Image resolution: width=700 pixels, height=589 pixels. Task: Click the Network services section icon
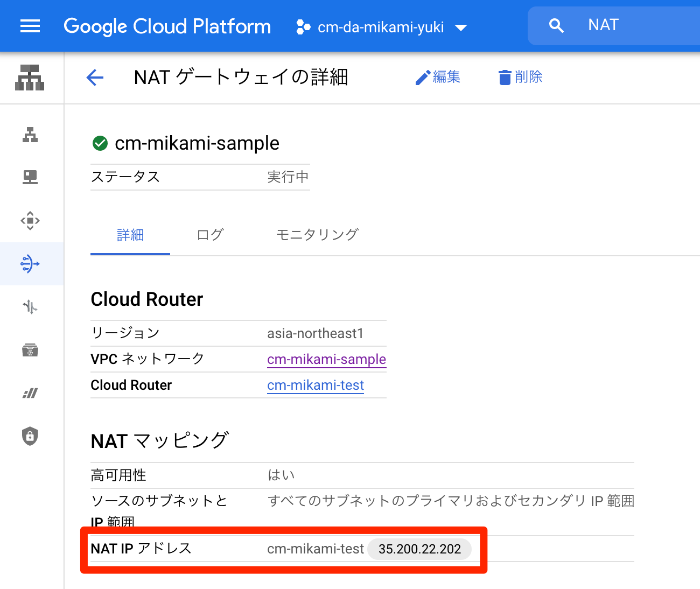[30, 77]
